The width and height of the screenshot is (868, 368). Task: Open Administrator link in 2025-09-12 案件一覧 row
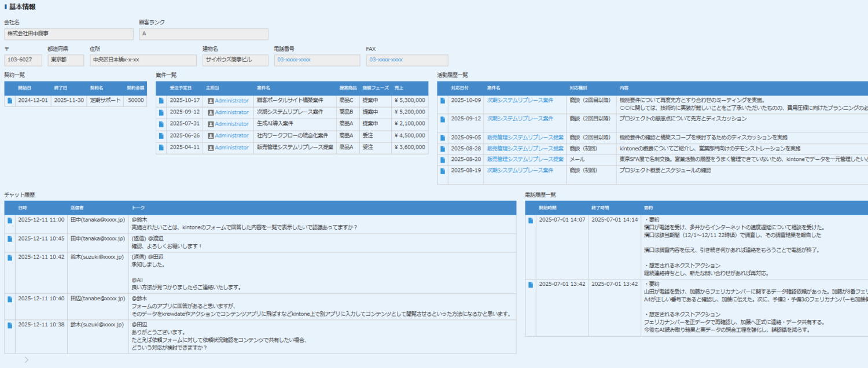point(231,112)
